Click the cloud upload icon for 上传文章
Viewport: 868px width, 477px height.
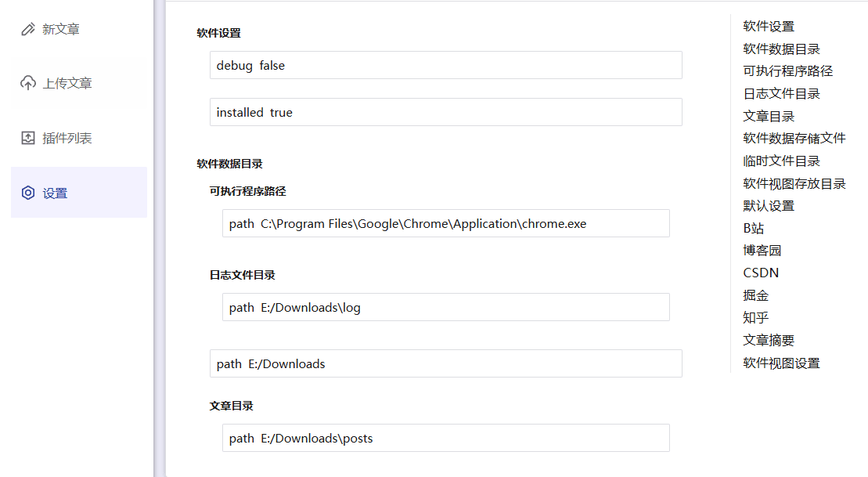[x=28, y=83]
